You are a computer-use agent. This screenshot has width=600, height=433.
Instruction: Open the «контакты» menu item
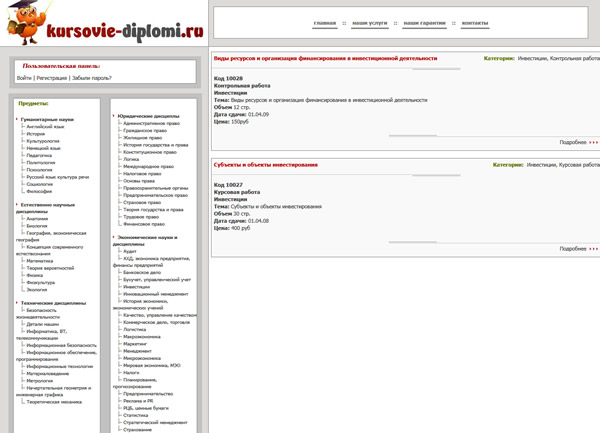[x=475, y=23]
